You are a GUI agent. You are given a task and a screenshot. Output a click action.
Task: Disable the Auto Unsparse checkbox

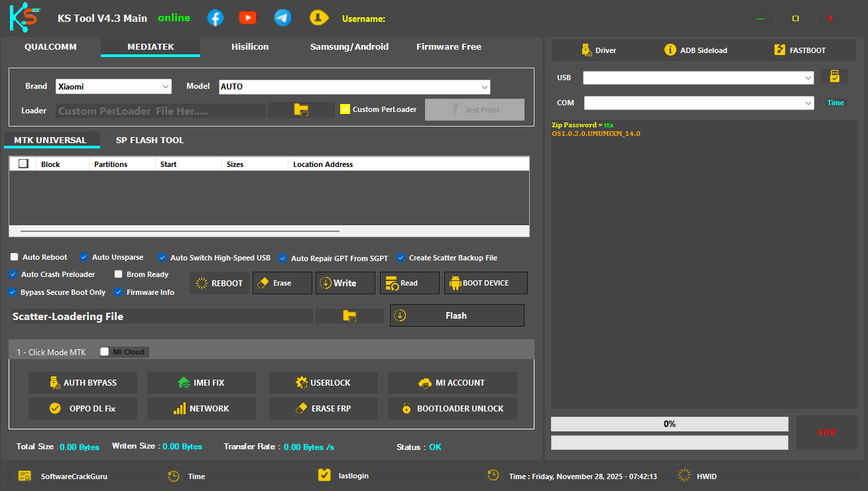pyautogui.click(x=84, y=257)
